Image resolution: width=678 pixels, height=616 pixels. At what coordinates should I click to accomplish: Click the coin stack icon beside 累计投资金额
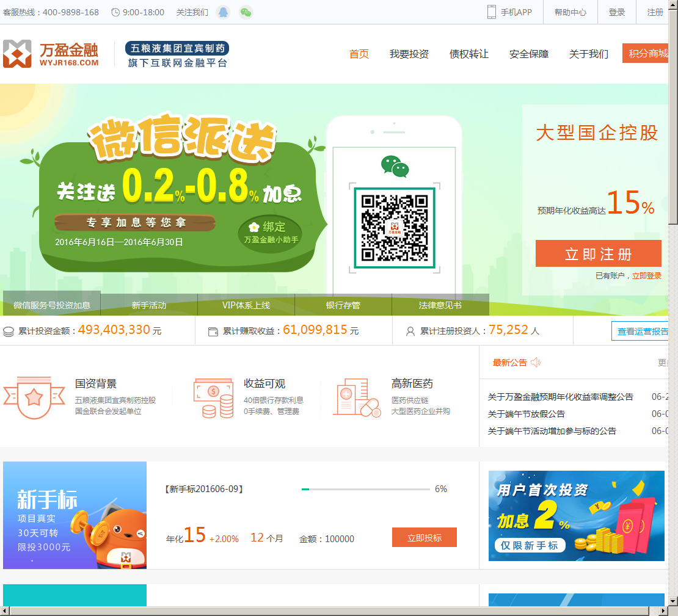[9, 332]
